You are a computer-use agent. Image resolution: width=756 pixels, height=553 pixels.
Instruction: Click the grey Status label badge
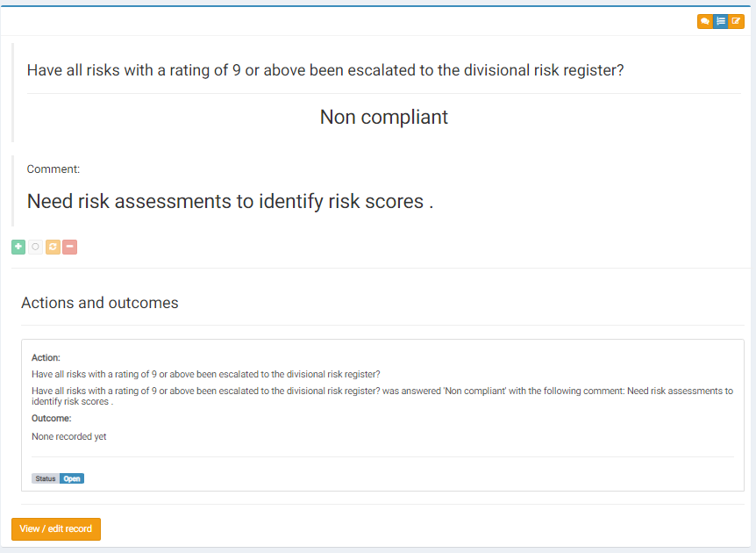pos(46,478)
